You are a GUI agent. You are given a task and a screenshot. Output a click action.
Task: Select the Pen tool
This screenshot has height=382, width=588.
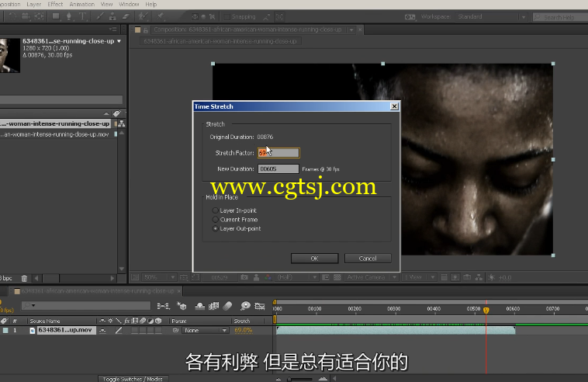click(x=69, y=16)
